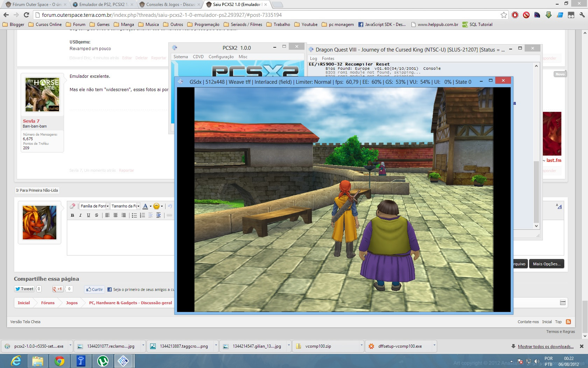The width and height of the screenshot is (588, 368).
Task: Click the Facebook Curtir button
Action: point(94,289)
